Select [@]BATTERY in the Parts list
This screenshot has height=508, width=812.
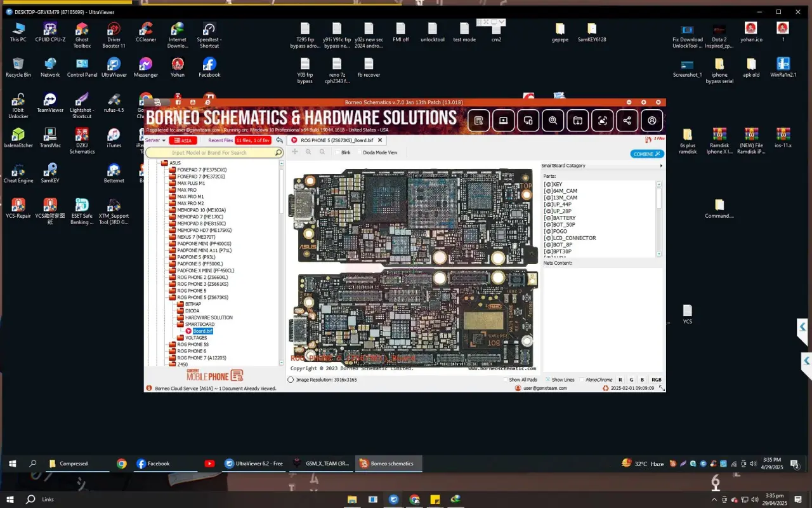pyautogui.click(x=560, y=218)
